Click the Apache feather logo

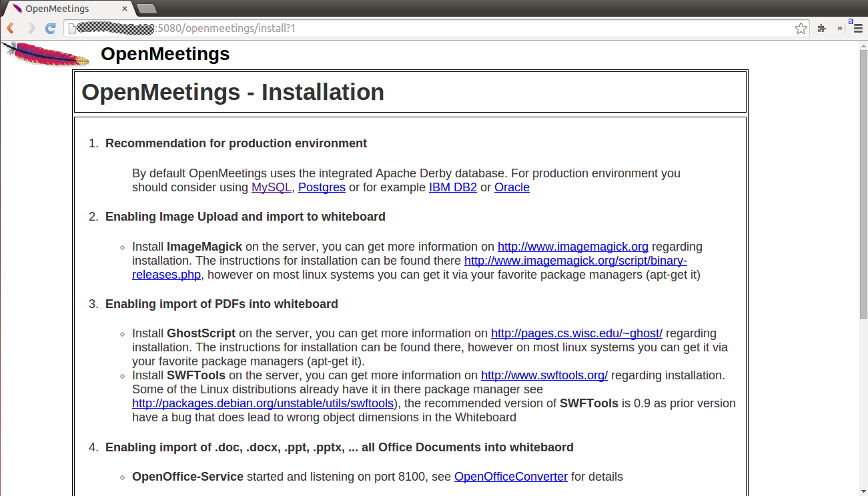45,54
